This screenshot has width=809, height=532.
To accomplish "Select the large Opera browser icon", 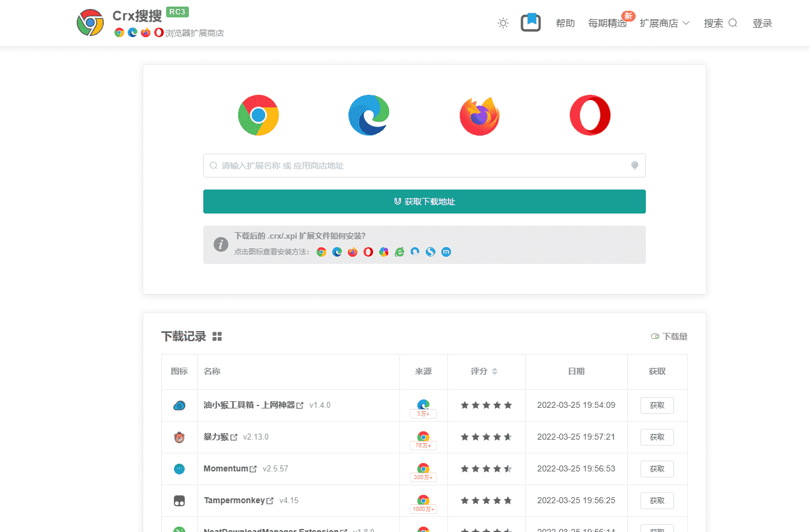I will click(x=590, y=115).
